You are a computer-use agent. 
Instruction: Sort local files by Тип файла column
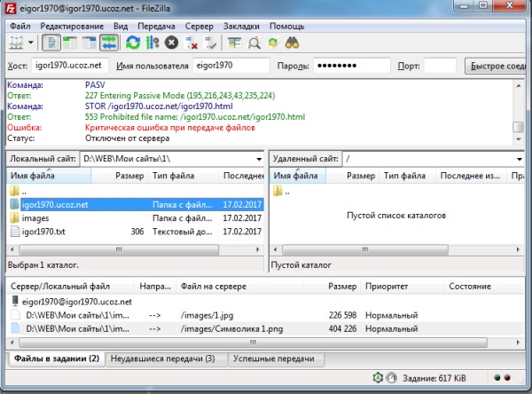pos(184,176)
